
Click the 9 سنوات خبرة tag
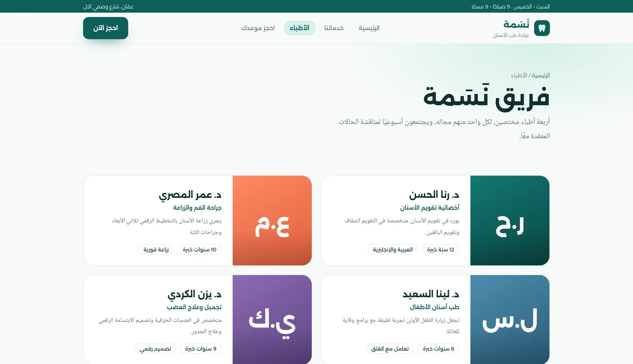(201, 349)
